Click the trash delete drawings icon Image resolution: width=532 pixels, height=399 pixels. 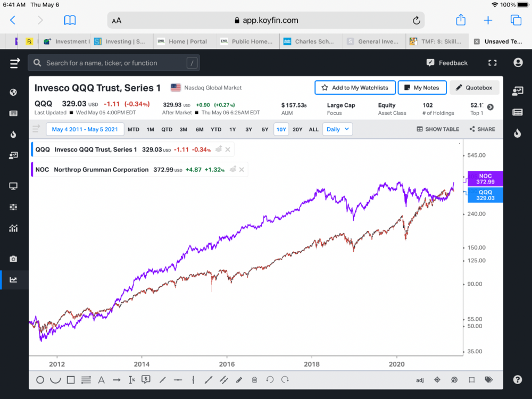coord(254,380)
